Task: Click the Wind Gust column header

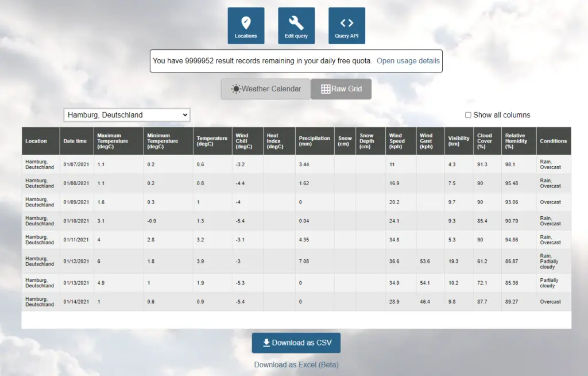Action: (426, 141)
